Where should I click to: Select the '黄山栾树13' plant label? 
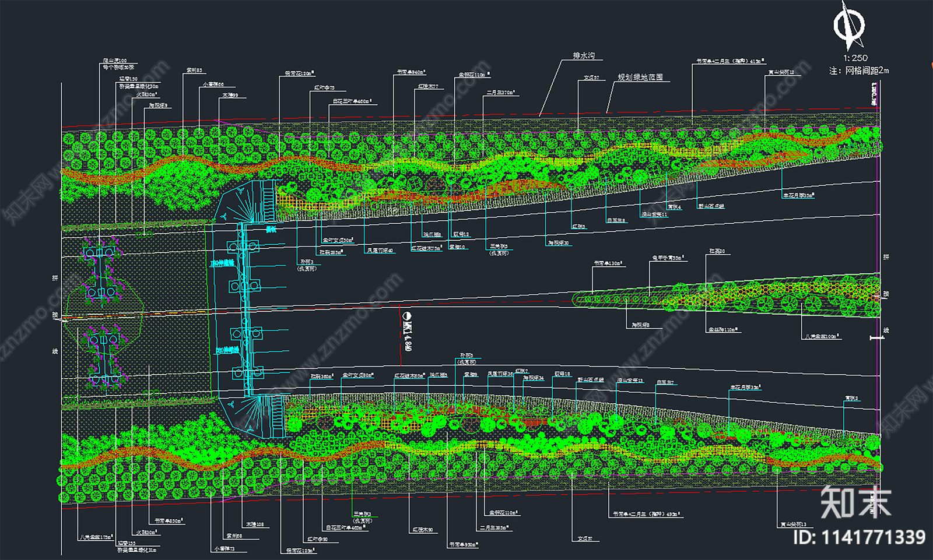(x=794, y=524)
